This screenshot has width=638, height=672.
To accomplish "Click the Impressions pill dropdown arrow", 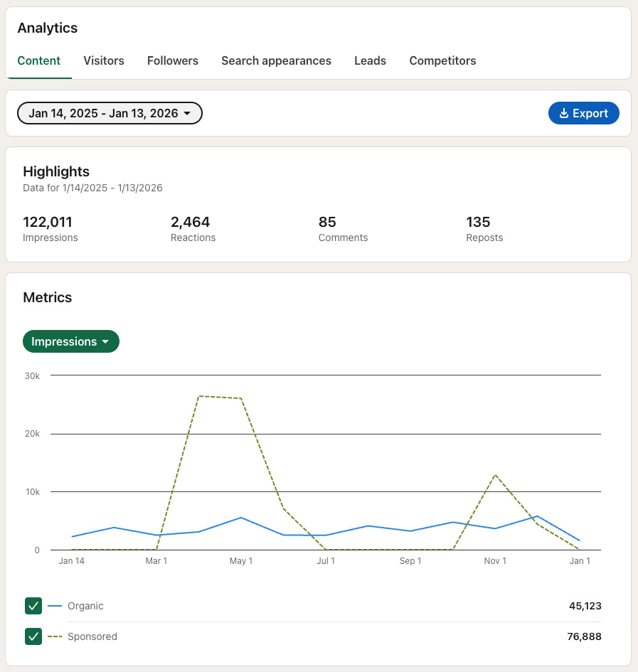I will point(105,342).
